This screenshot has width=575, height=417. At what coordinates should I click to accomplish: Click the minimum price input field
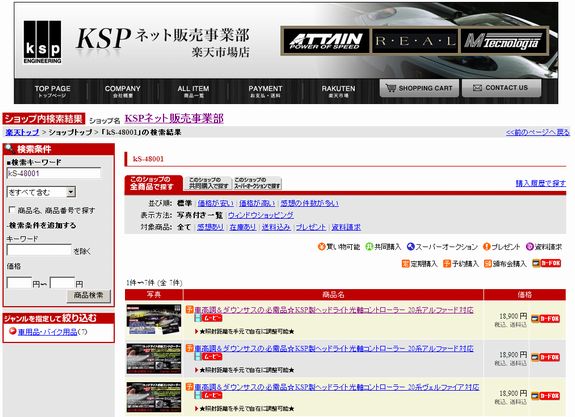click(x=19, y=283)
